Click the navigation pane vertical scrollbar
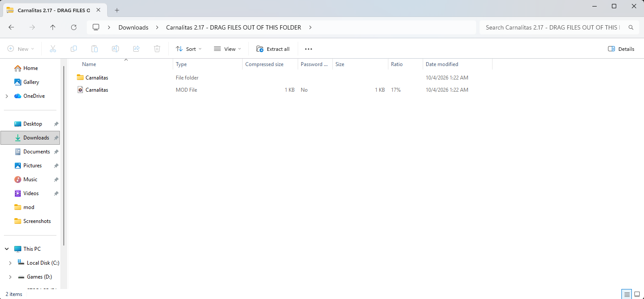644x299 pixels. pos(64,156)
